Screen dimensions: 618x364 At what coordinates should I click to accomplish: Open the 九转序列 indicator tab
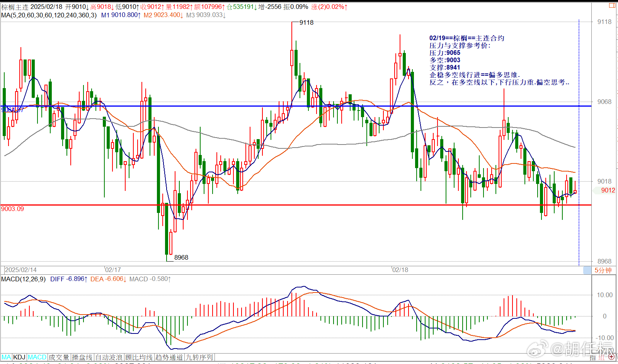pyautogui.click(x=199, y=357)
